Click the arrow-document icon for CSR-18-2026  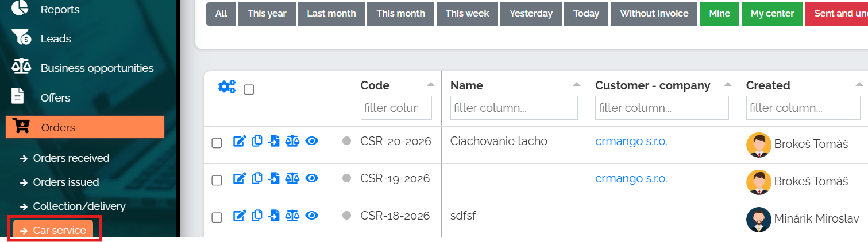tap(275, 216)
